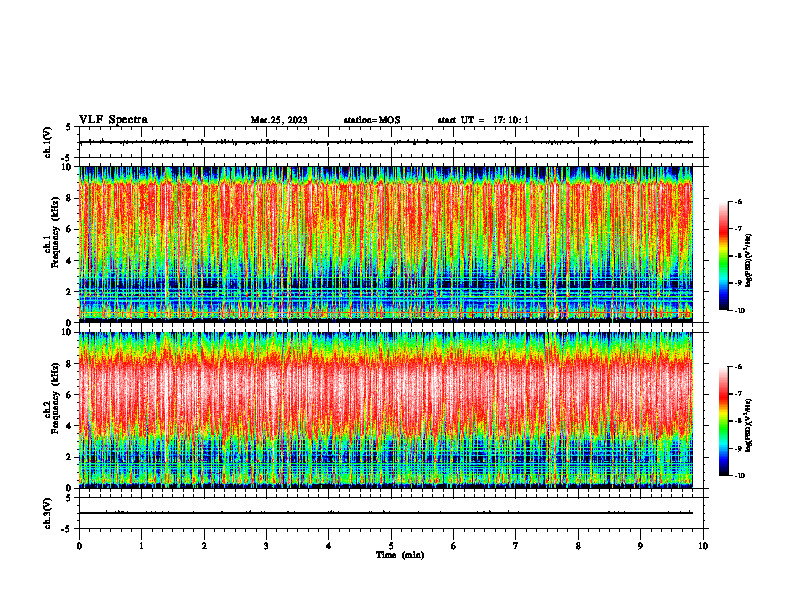Click time-axis tick label "8"
792x612 pixels.
[x=578, y=546]
